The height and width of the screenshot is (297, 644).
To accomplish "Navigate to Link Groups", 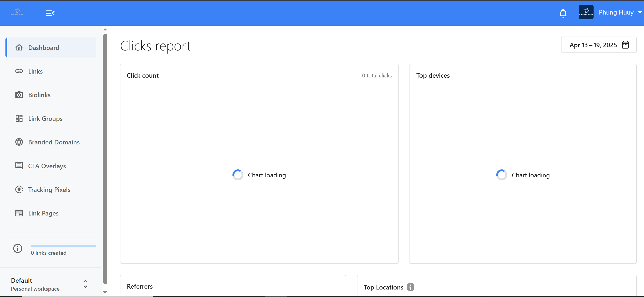I will pyautogui.click(x=51, y=118).
